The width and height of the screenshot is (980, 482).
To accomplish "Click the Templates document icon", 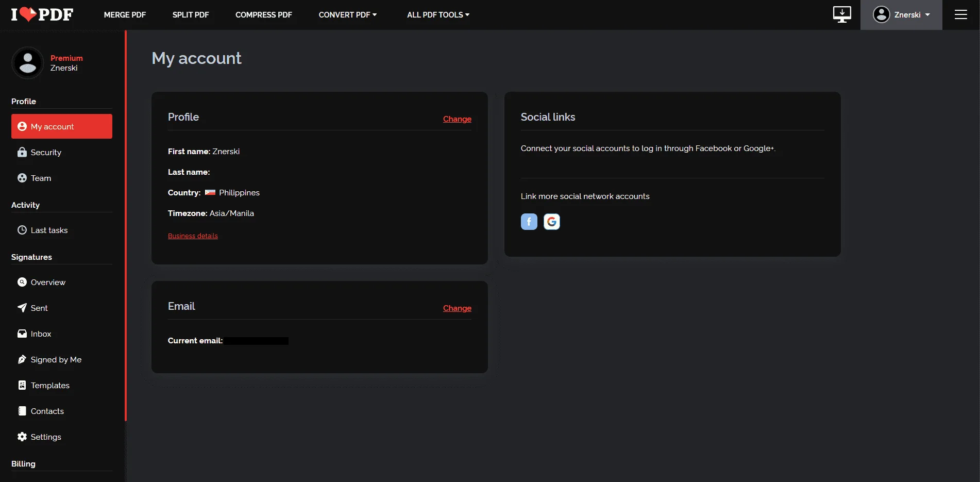I will [x=22, y=385].
